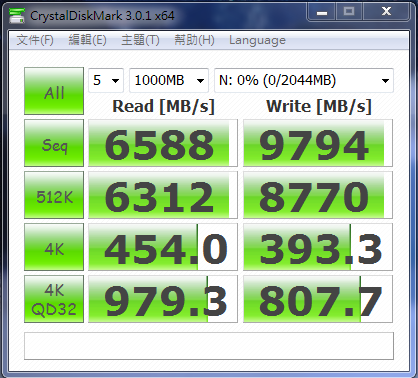Open the 主題(T) menu
The width and height of the screenshot is (418, 378).
pos(140,40)
